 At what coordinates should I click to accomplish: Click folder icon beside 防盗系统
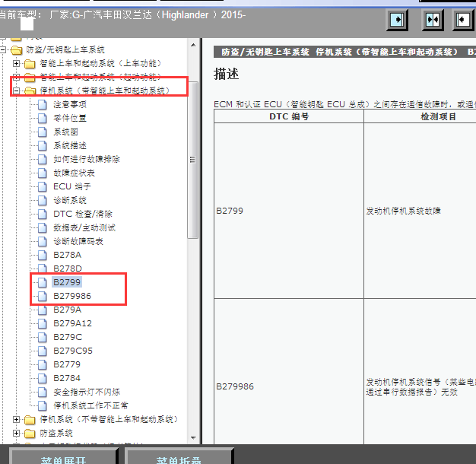click(30, 434)
